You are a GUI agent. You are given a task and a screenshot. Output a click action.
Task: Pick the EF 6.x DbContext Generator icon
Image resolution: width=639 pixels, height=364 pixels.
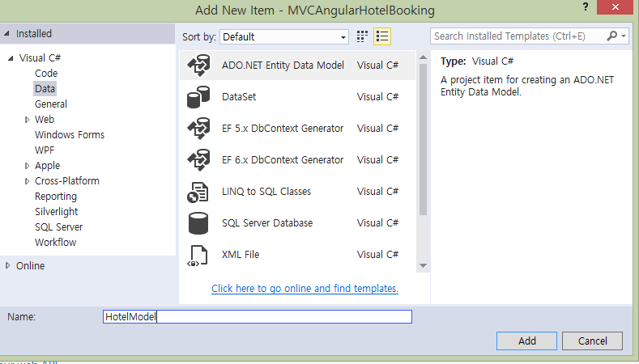[198, 160]
